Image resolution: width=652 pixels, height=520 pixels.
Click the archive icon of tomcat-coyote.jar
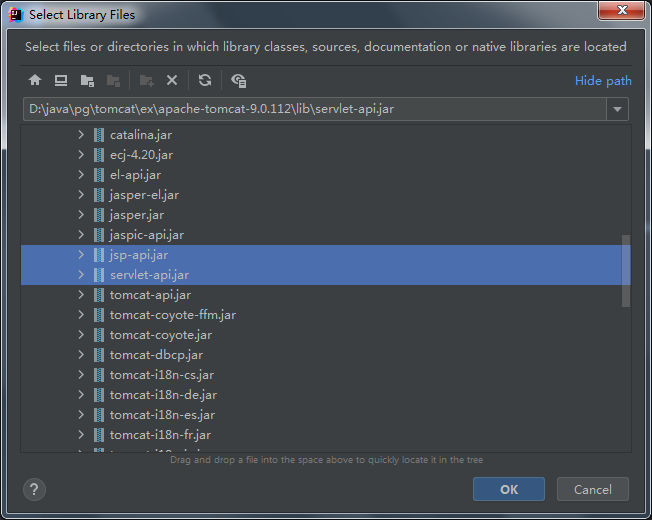99,335
